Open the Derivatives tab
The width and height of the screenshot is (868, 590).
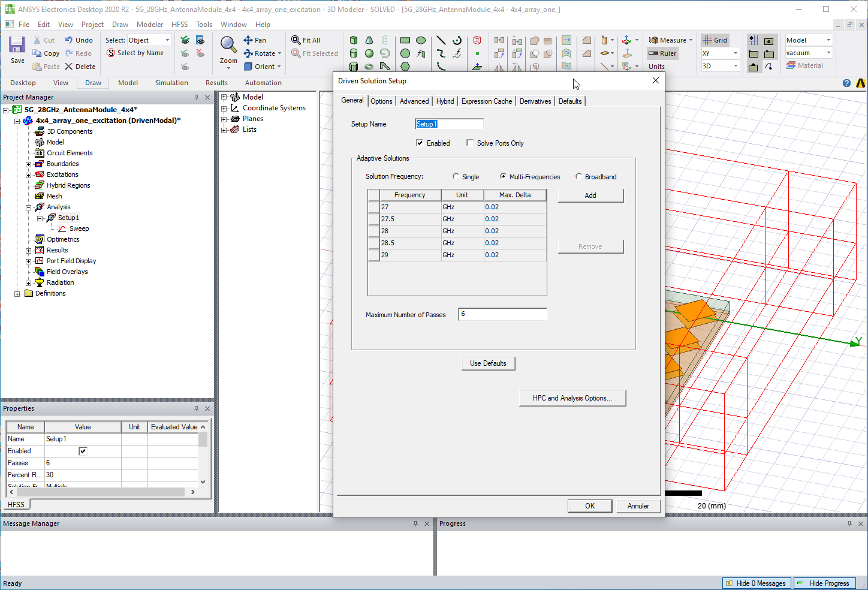[535, 101]
